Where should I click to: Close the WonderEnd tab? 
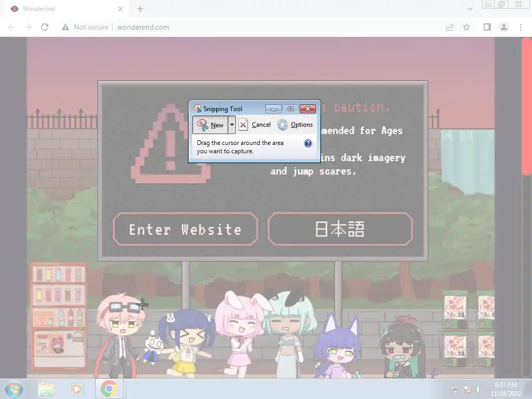(121, 9)
